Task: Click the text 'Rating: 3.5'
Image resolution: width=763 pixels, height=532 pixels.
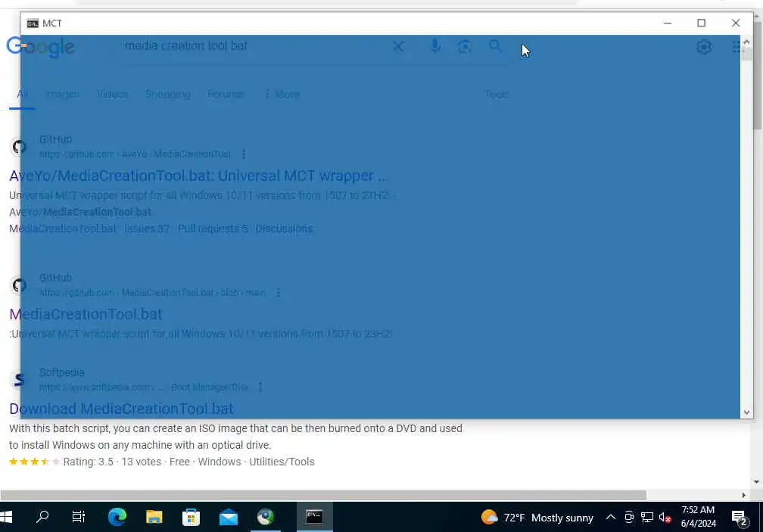Action: (88, 462)
